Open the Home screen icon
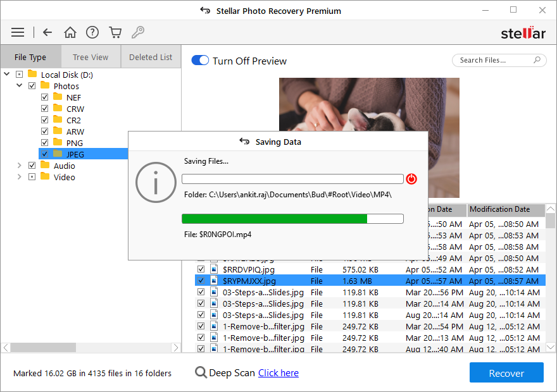557x392 pixels. (x=70, y=32)
